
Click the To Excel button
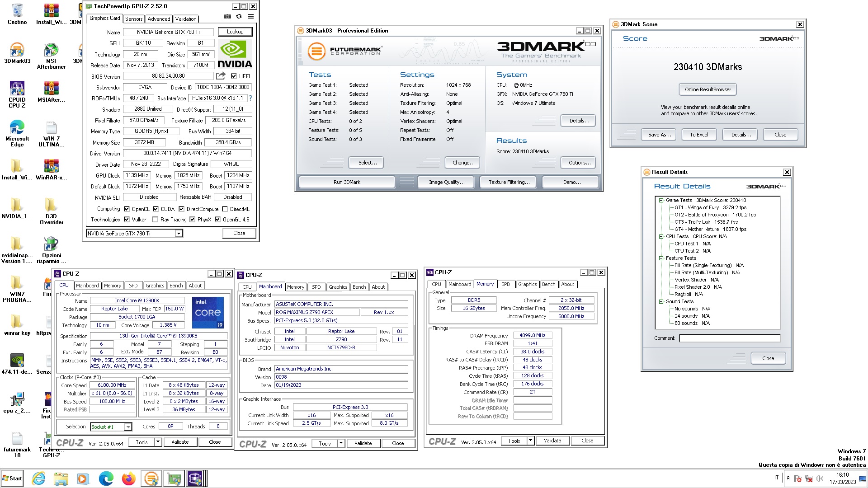tap(699, 135)
